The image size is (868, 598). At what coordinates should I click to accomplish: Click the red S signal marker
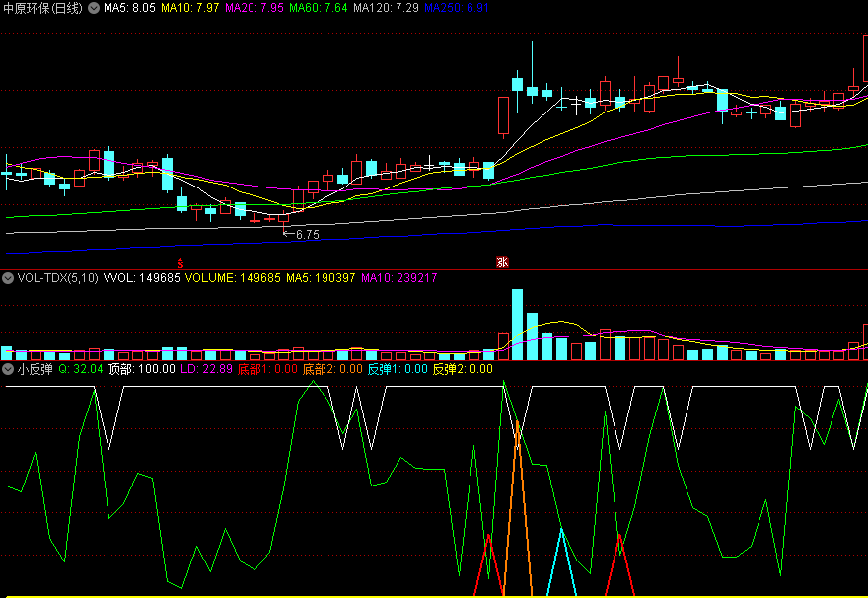coord(180,263)
